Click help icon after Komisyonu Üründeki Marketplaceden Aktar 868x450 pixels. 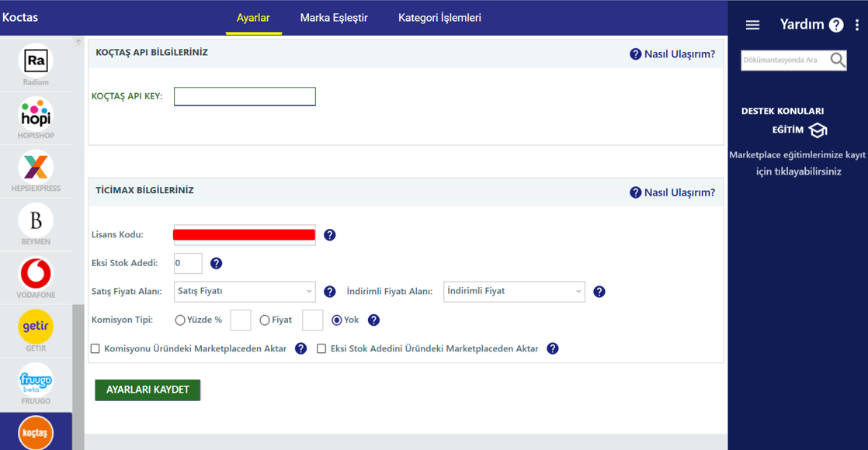300,348
